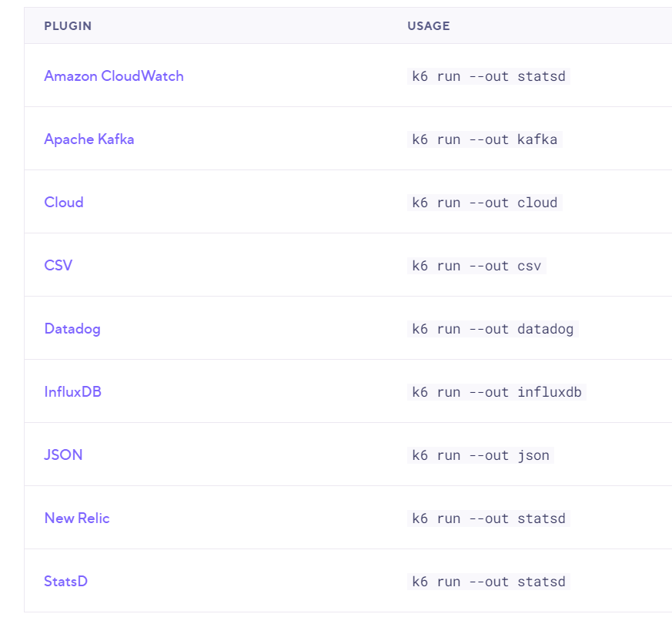This screenshot has width=672, height=624.
Task: Select the 'k6 run --out cloud' command
Action: coord(485,203)
